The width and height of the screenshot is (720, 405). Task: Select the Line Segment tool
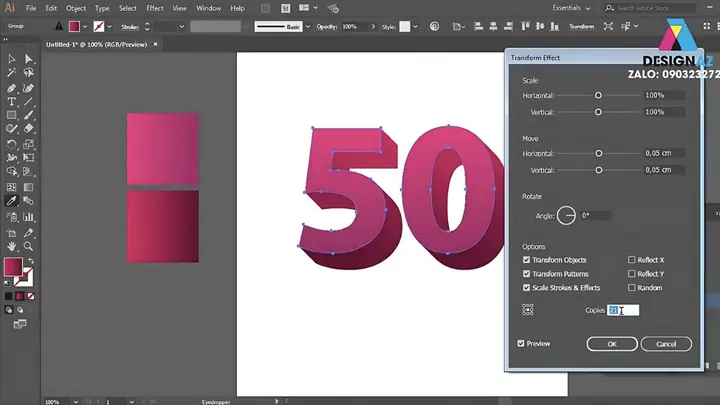[x=28, y=101]
